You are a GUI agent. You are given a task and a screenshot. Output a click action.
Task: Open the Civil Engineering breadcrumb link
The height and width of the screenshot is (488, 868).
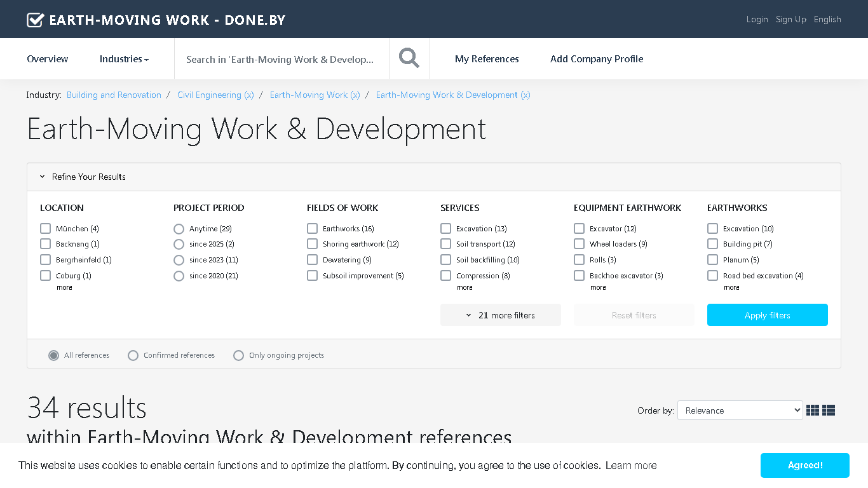(215, 95)
